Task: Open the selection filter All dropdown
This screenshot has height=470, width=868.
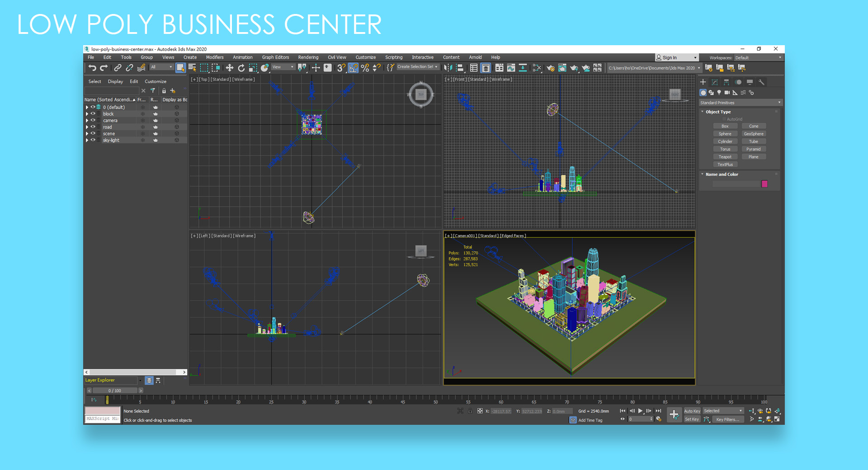Action: [161, 67]
